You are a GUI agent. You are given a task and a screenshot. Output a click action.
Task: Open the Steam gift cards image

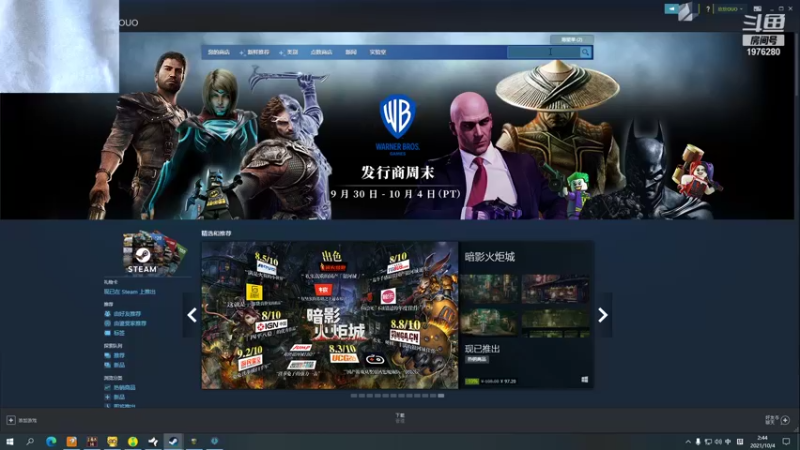point(154,253)
